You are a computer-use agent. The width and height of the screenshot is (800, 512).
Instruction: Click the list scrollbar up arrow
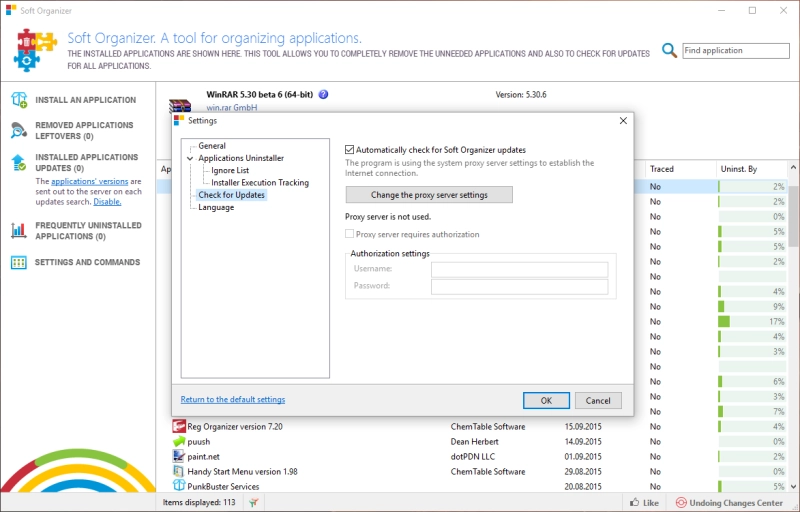pyautogui.click(x=793, y=167)
